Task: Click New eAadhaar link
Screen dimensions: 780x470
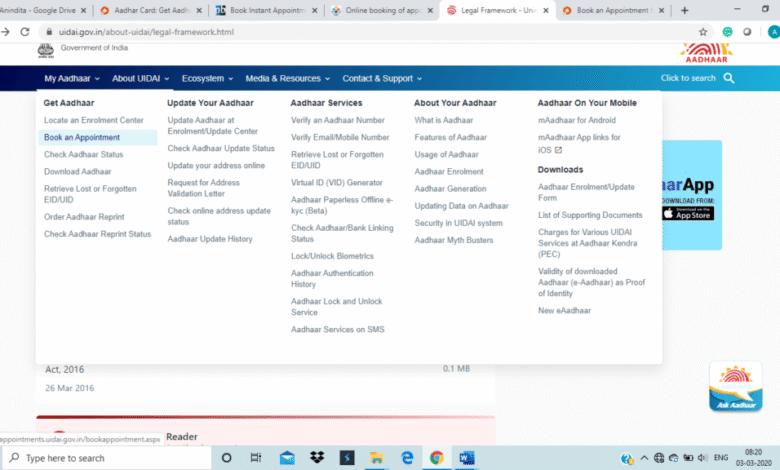Action: point(565,310)
